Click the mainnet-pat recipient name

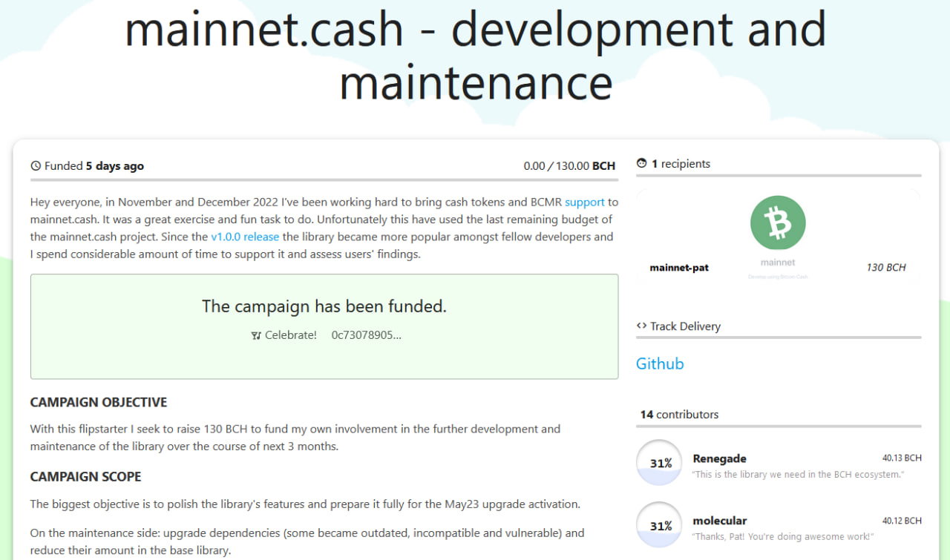pos(679,268)
